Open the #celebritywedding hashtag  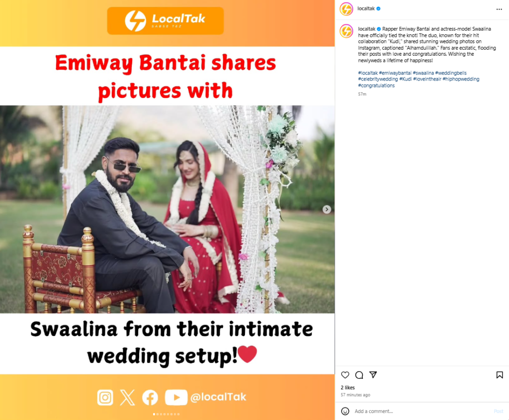pyautogui.click(x=378, y=79)
